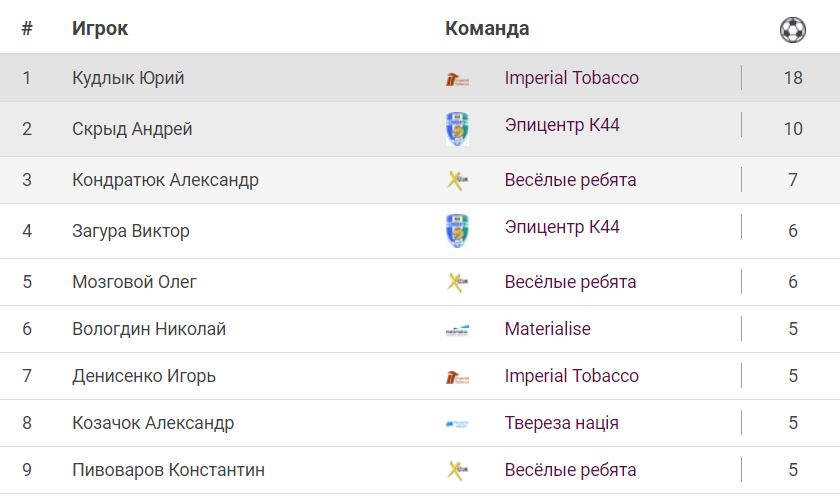The image size is (840, 496).
Task: Click Imperial Tobacco logo in Денисенко Игорь row
Action: coord(457,377)
